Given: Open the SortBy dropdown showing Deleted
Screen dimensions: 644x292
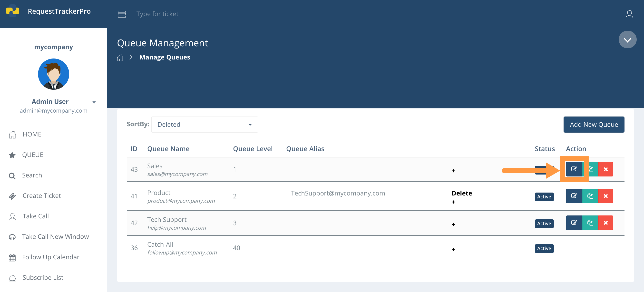Looking at the screenshot, I should tap(204, 124).
